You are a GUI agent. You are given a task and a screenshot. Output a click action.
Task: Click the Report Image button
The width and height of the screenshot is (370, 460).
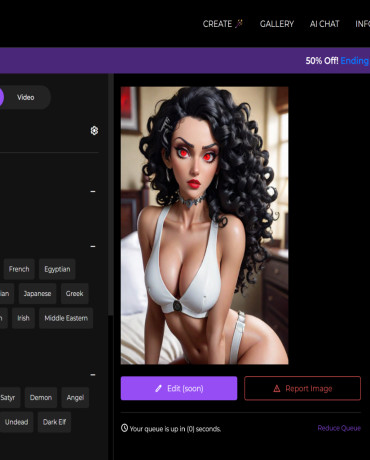point(302,388)
